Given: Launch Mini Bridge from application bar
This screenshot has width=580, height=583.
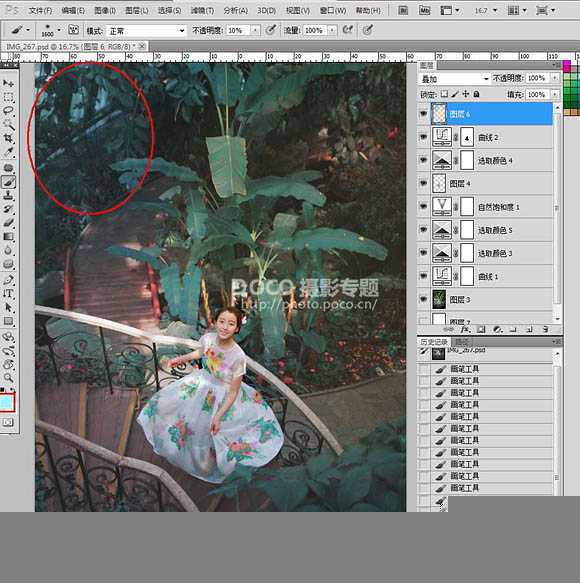Looking at the screenshot, I should (x=424, y=10).
